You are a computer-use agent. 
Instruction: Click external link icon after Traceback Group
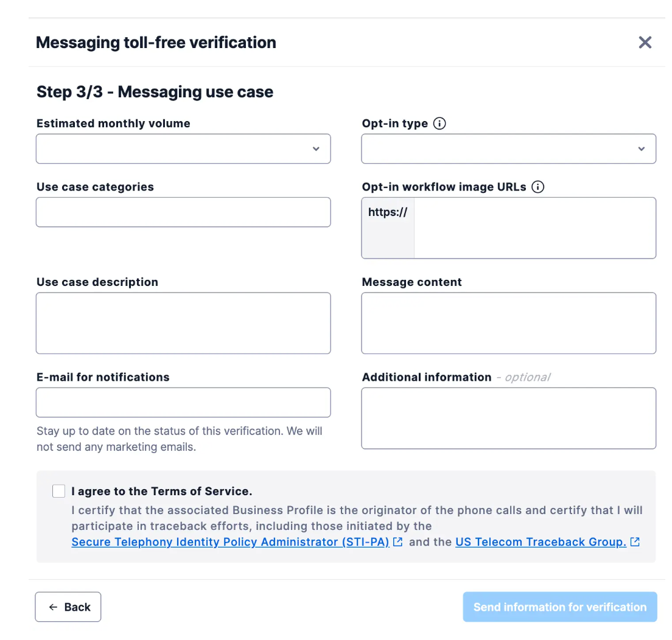pyautogui.click(x=635, y=542)
